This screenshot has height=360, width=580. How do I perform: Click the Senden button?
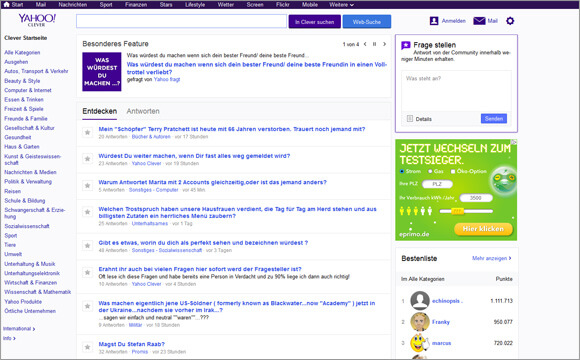[x=494, y=119]
